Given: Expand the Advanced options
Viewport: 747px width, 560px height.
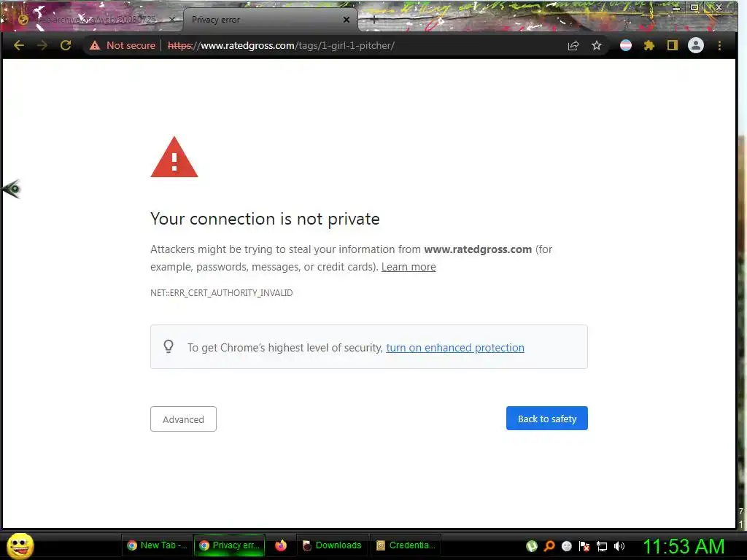Looking at the screenshot, I should tap(183, 419).
